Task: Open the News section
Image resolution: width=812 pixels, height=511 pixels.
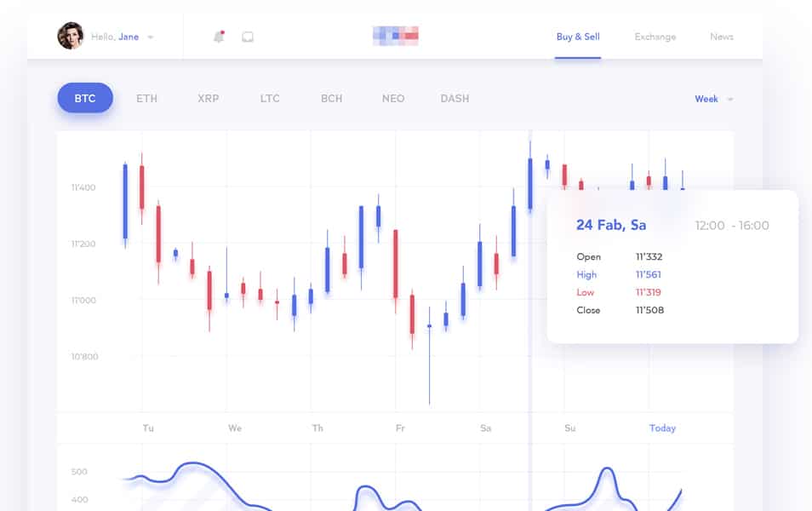Action: point(721,37)
